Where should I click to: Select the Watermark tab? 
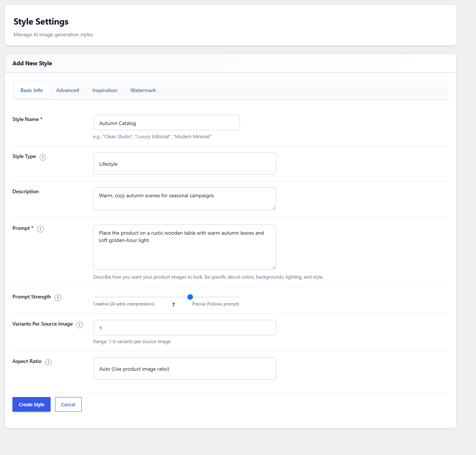(x=143, y=90)
